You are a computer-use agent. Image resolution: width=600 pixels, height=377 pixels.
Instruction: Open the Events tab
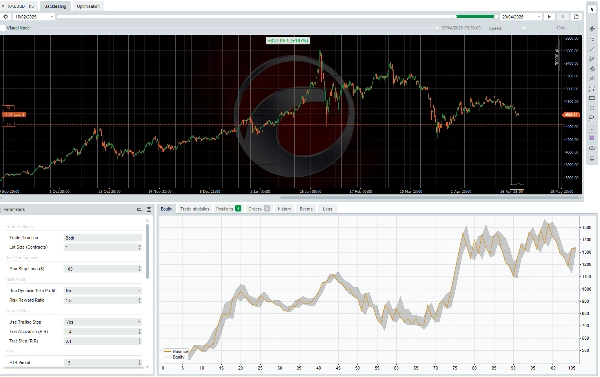(x=306, y=209)
